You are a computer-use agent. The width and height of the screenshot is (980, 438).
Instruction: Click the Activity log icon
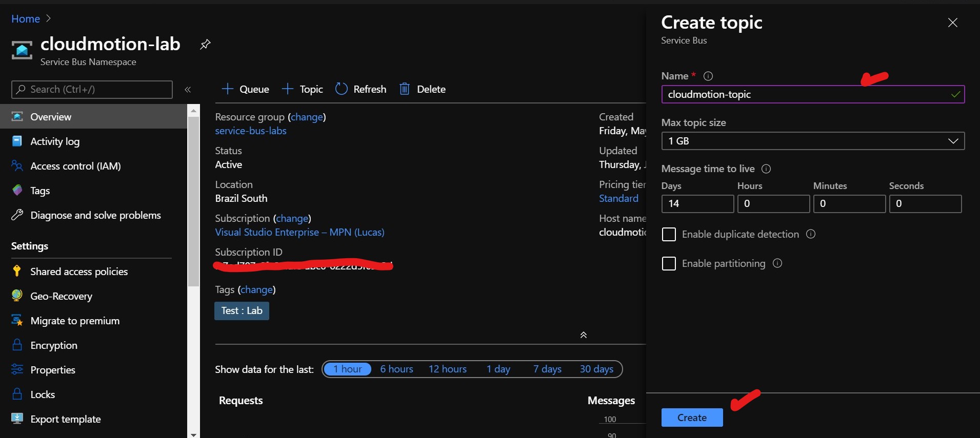(17, 141)
